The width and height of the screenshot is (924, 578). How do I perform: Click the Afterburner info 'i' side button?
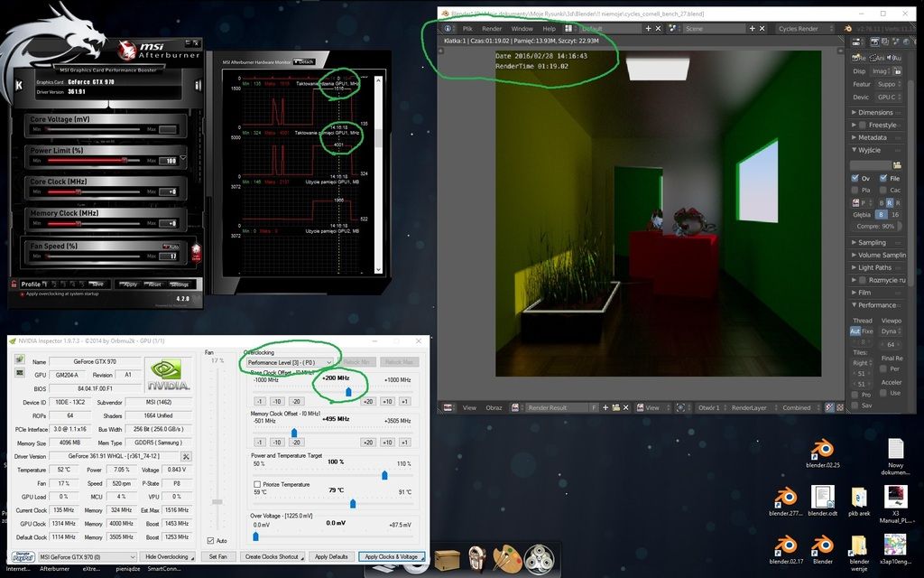(198, 85)
